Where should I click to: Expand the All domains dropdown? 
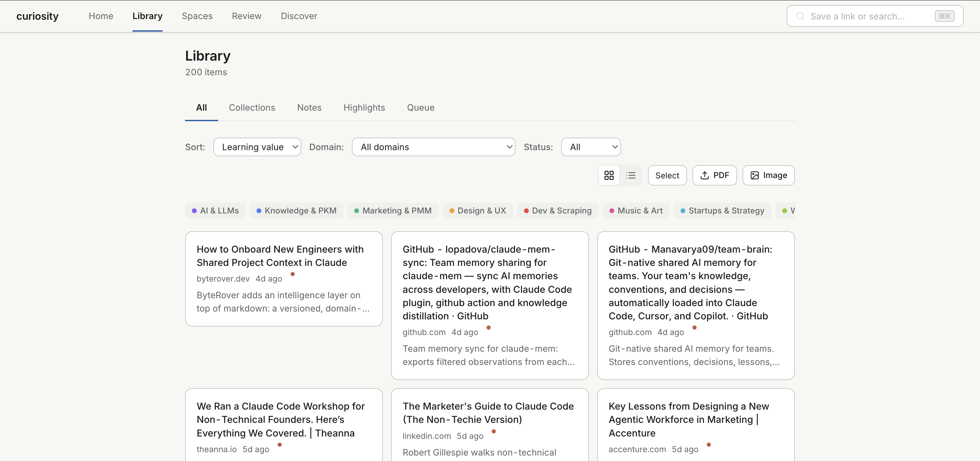(433, 147)
